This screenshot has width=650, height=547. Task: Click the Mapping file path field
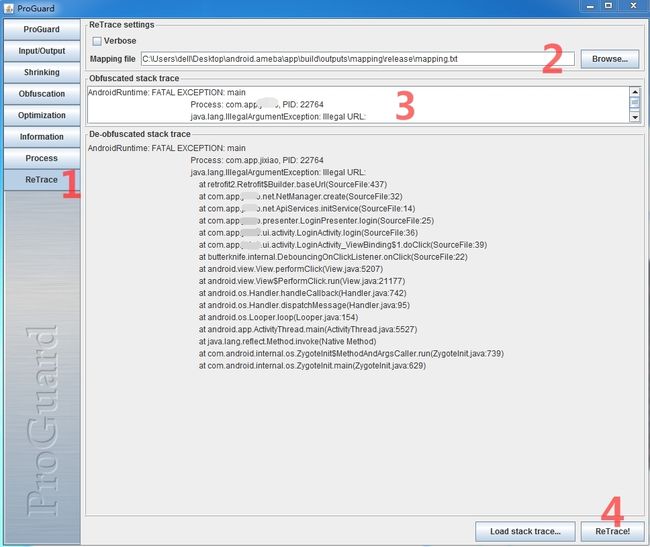click(358, 59)
